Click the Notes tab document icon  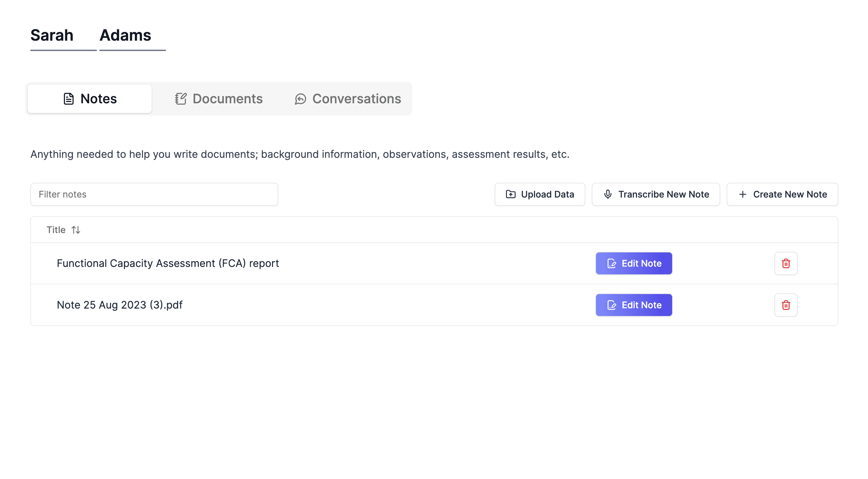pos(69,98)
